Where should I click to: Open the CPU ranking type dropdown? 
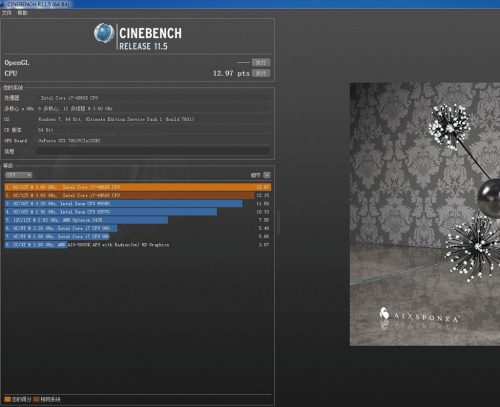click(18, 175)
